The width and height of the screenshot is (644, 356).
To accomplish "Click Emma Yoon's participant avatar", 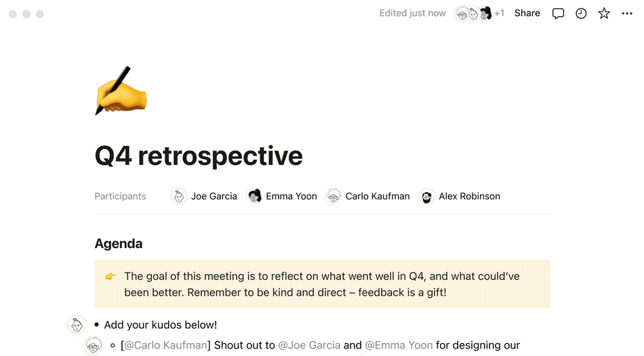I will pos(254,197).
